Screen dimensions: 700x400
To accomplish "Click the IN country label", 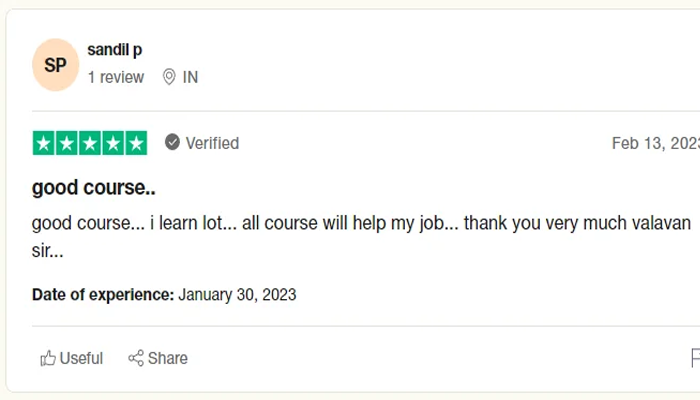I will (190, 77).
